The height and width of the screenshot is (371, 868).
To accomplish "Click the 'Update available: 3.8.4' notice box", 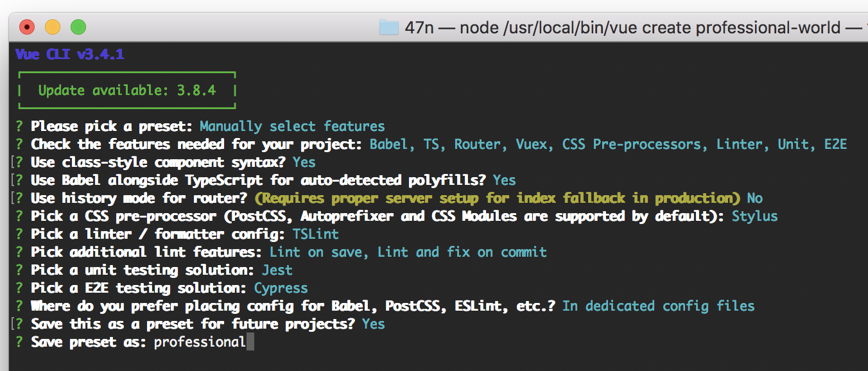I will tap(126, 90).
